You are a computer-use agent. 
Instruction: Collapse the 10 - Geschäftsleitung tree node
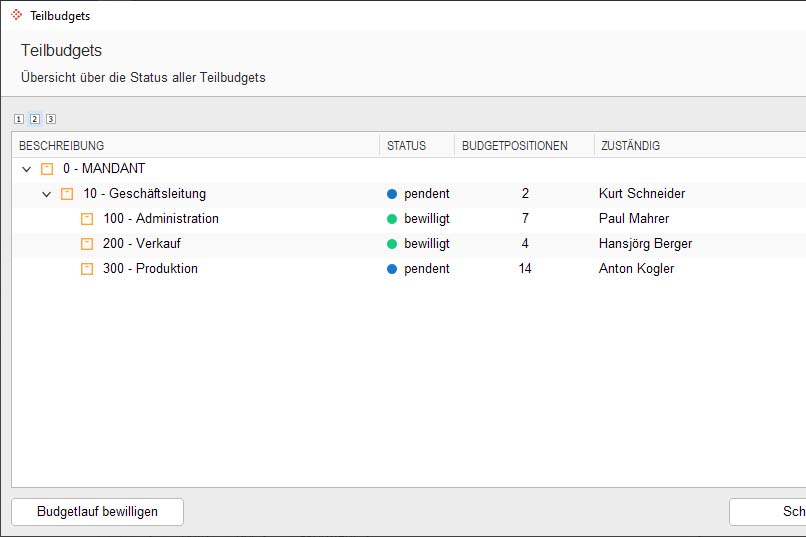46,194
